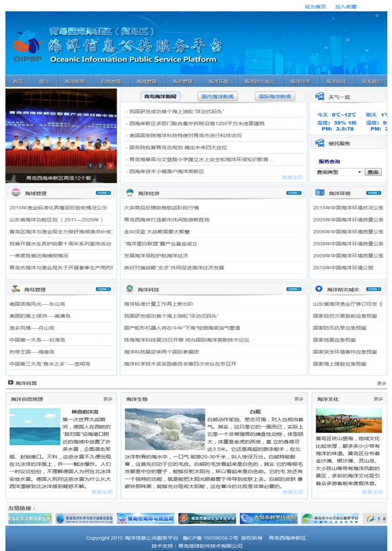Image resolution: width=392 pixels, height=551 pixels.
Task: Click the OIPSP site logo
Action: 27,47
